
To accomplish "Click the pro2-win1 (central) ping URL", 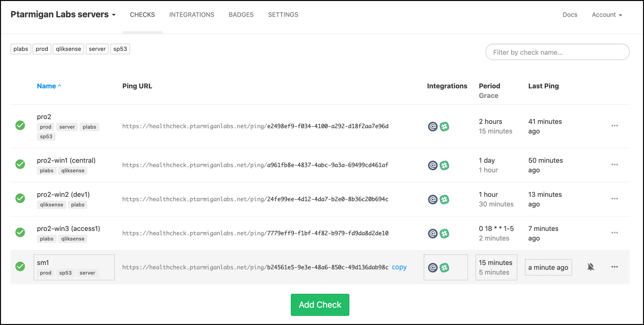I will tap(255, 165).
